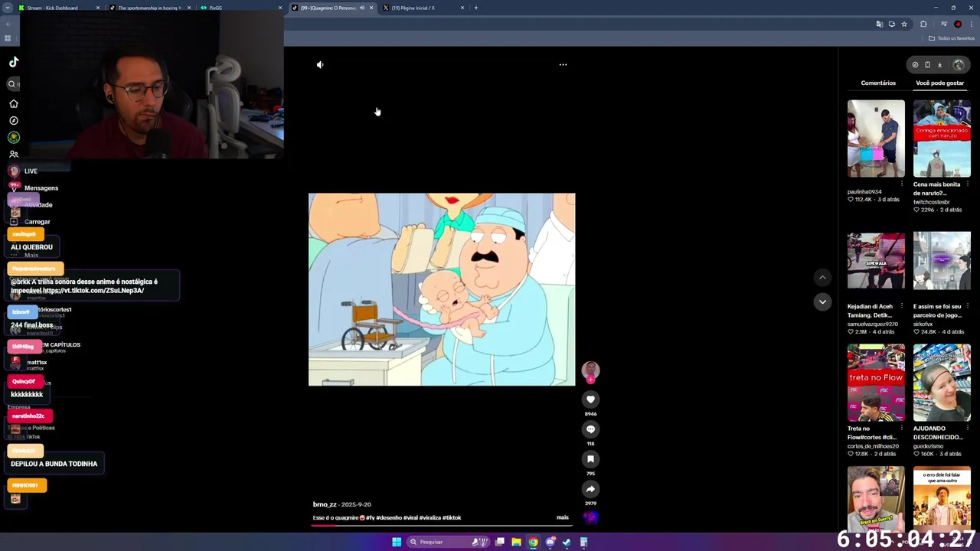Open Calculator from the taskbar
The image size is (980, 551).
(583, 542)
